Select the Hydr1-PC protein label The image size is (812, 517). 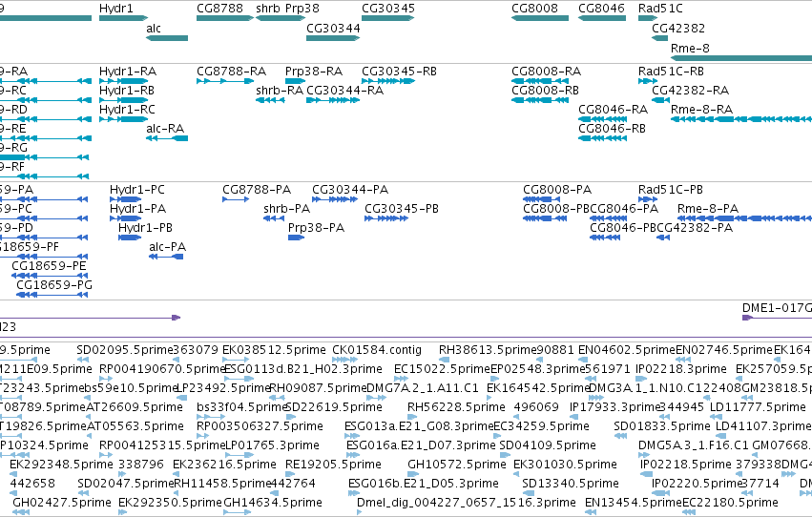136,190
